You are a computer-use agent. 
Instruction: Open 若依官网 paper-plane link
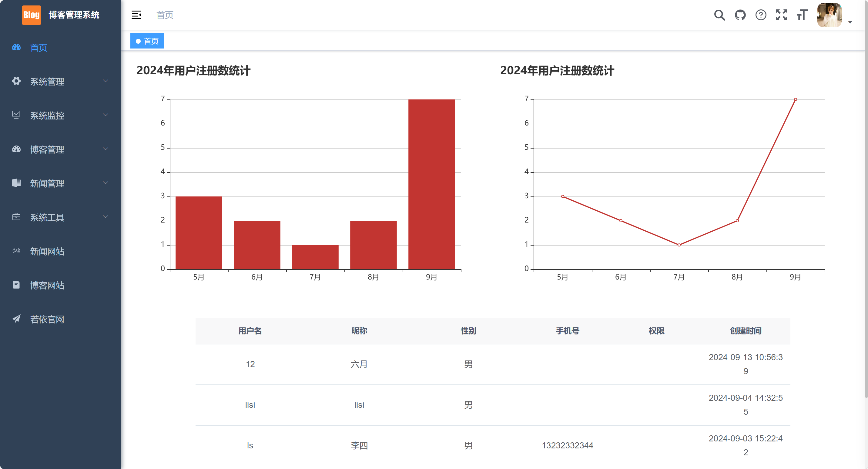click(47, 319)
